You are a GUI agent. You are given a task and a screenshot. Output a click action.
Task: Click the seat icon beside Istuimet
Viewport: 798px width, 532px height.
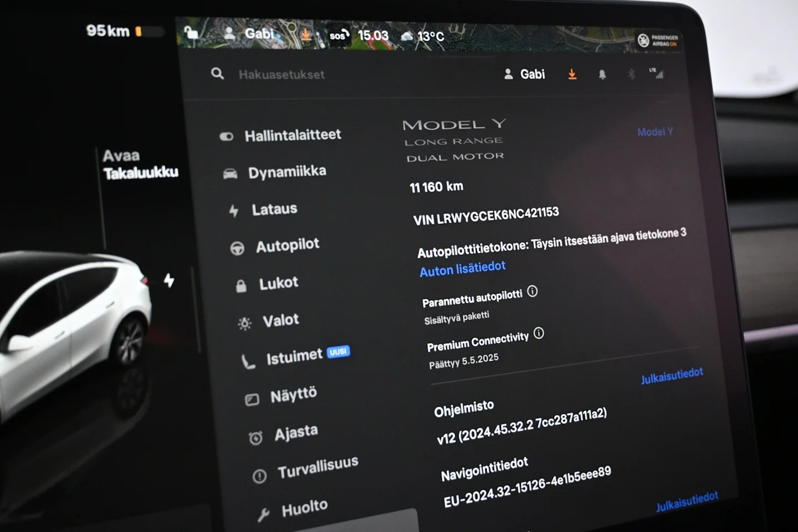coord(248,361)
